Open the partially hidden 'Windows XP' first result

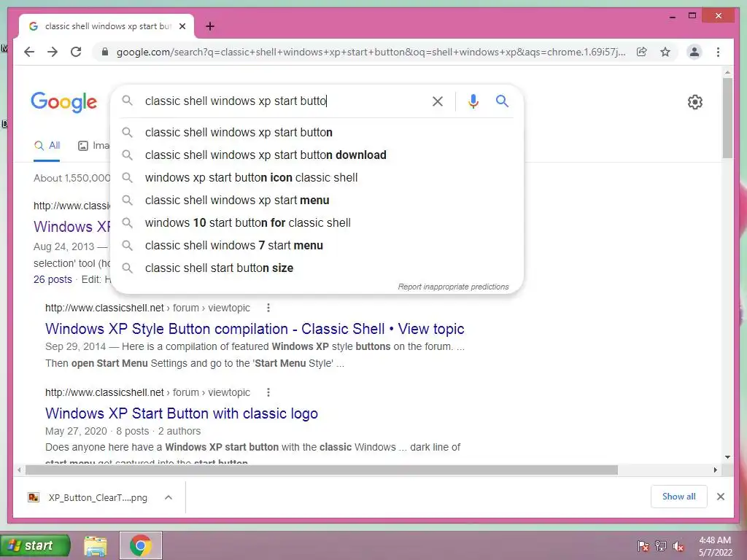72,227
